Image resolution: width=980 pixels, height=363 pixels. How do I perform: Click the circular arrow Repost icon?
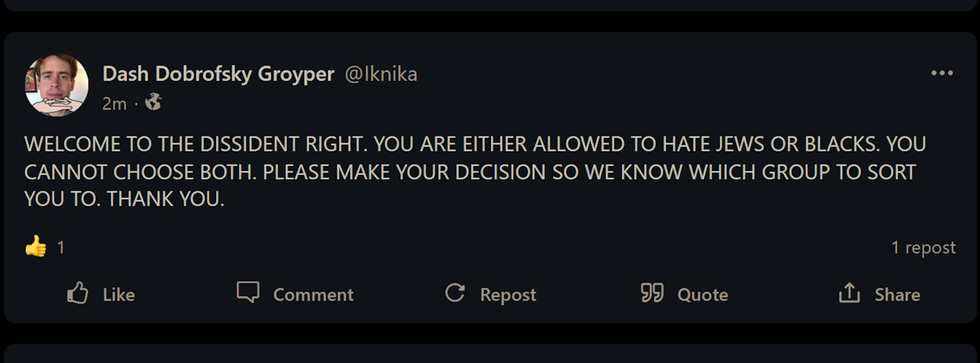[455, 293]
